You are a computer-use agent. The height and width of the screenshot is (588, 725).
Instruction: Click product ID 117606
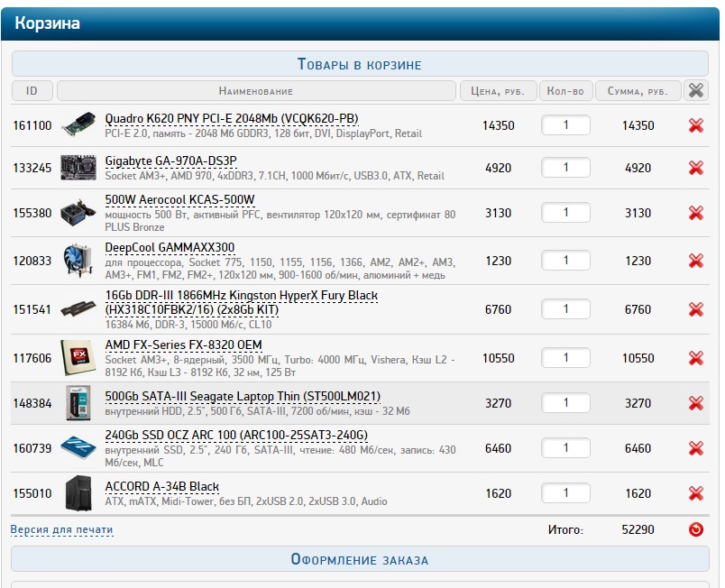click(x=32, y=358)
